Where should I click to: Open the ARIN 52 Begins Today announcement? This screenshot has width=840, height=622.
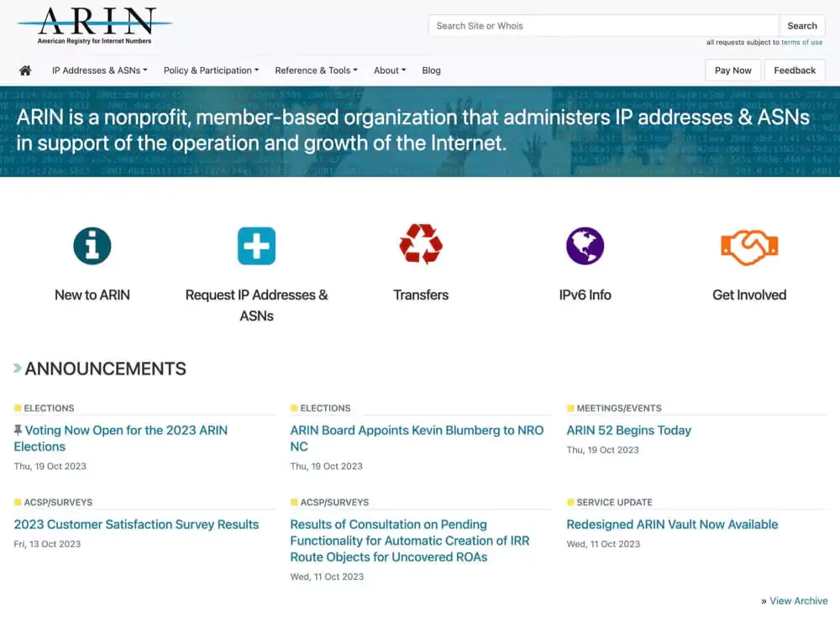coord(628,430)
